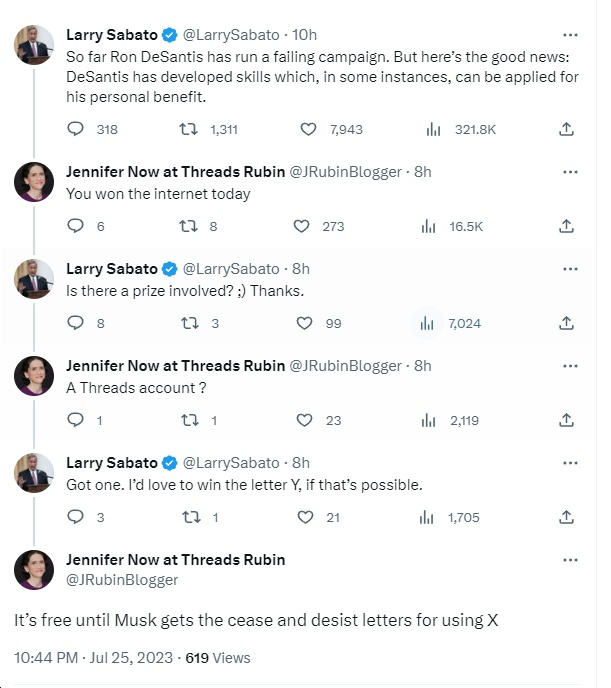
Task: View analytics showing 321.8K views
Action: point(433,129)
